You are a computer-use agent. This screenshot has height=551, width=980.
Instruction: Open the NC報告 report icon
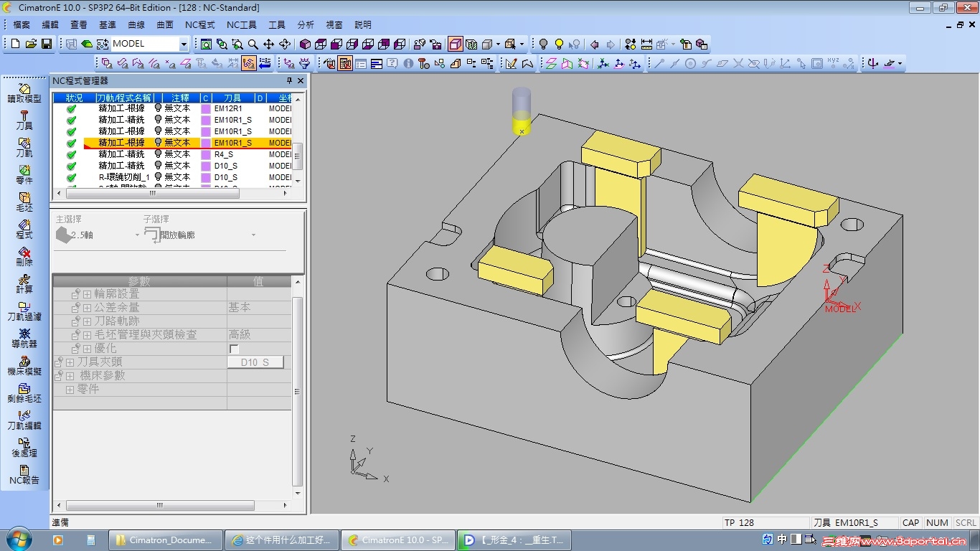pos(24,474)
